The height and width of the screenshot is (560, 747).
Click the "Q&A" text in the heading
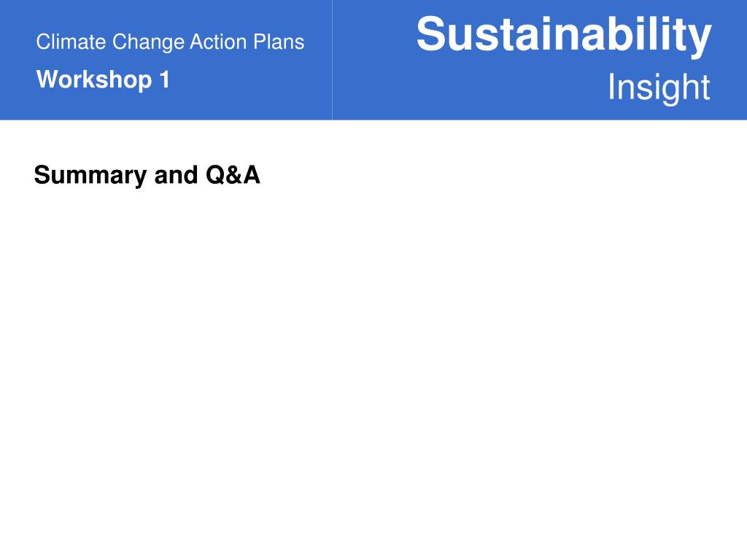point(233,175)
